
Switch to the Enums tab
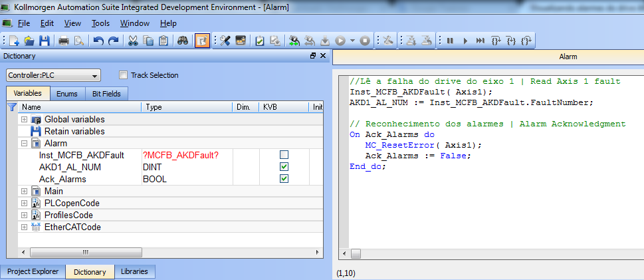tap(67, 94)
